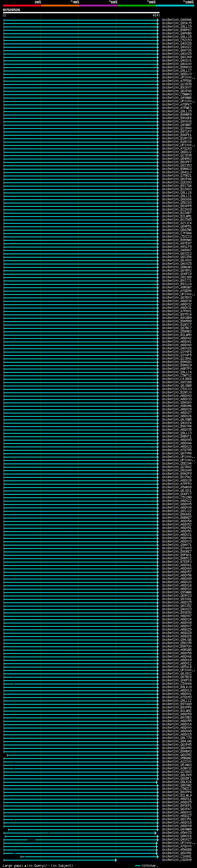
Task: Open hit UniRef100_B9RP67
Action: 177,30
